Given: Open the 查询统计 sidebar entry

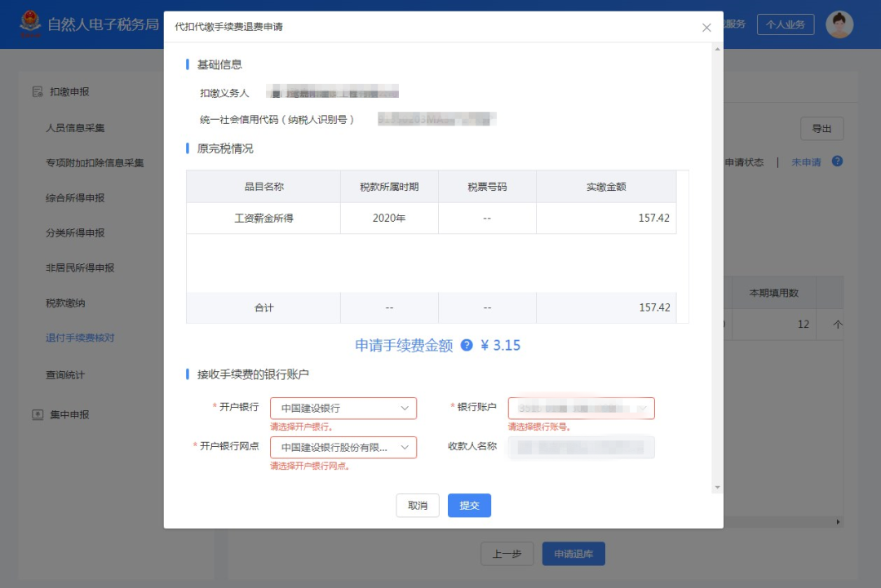Looking at the screenshot, I should pyautogui.click(x=67, y=375).
